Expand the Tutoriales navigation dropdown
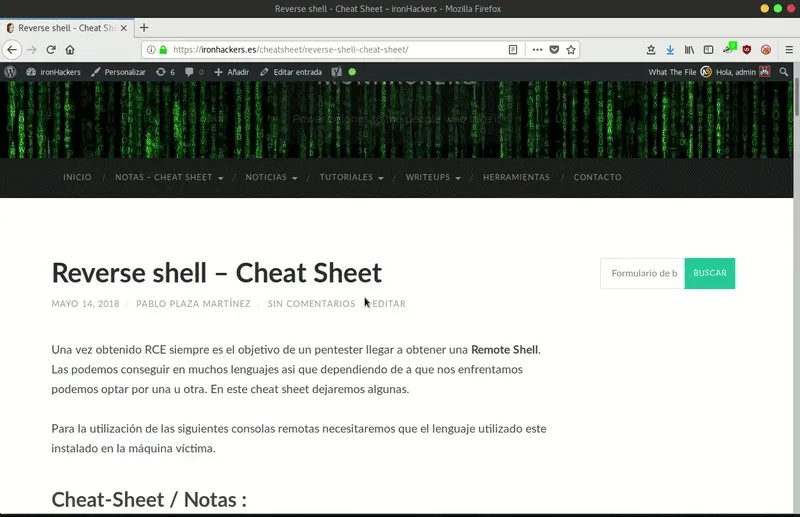The width and height of the screenshot is (800, 517). click(x=351, y=177)
